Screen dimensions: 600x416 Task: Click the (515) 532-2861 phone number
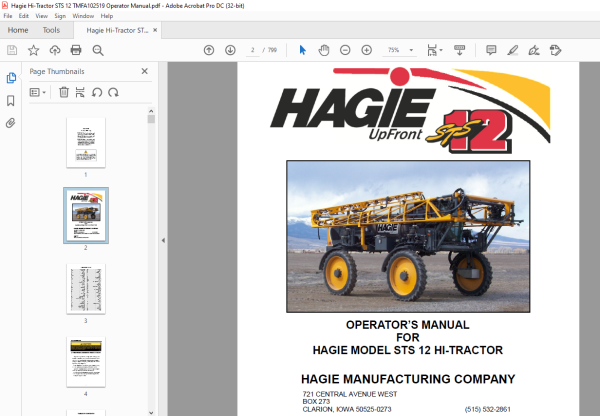pos(488,409)
